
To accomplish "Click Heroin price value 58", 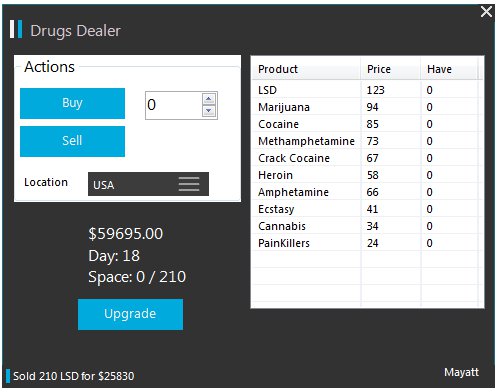I will [373, 175].
